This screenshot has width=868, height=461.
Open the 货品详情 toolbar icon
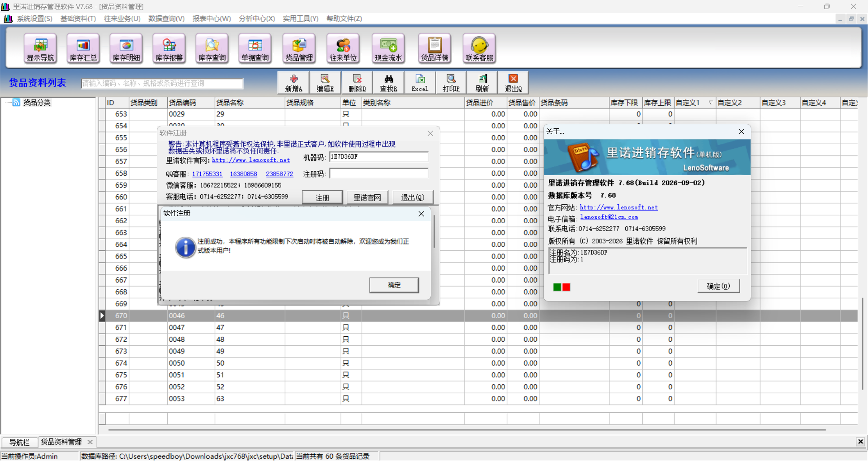(x=434, y=48)
